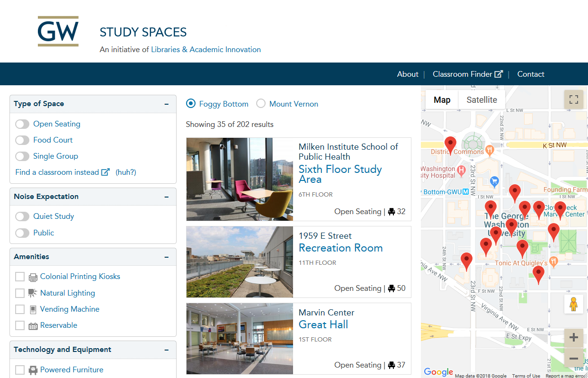This screenshot has height=378, width=588.
Task: Check the Colonial Printing Kiosks box
Action: (x=20, y=277)
